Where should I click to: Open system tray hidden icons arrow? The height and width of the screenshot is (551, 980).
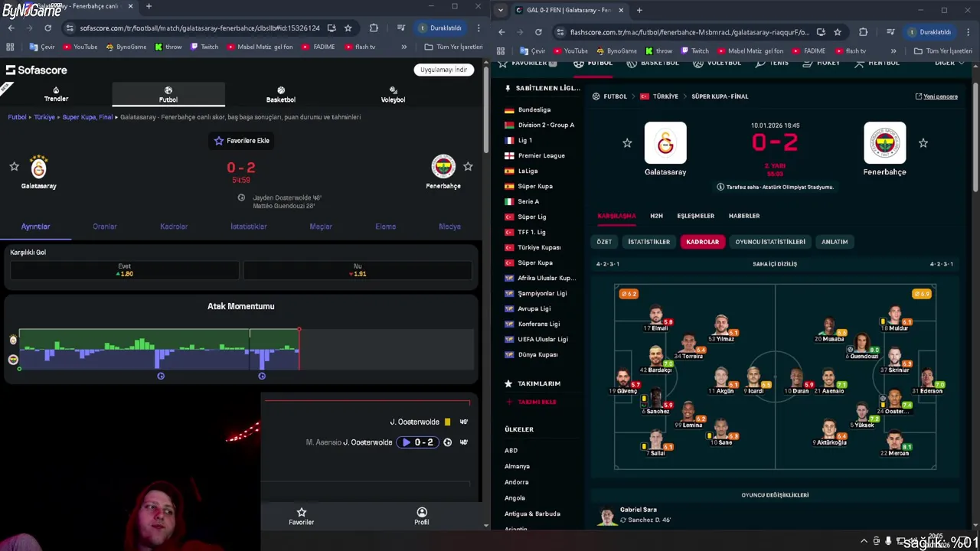864,541
